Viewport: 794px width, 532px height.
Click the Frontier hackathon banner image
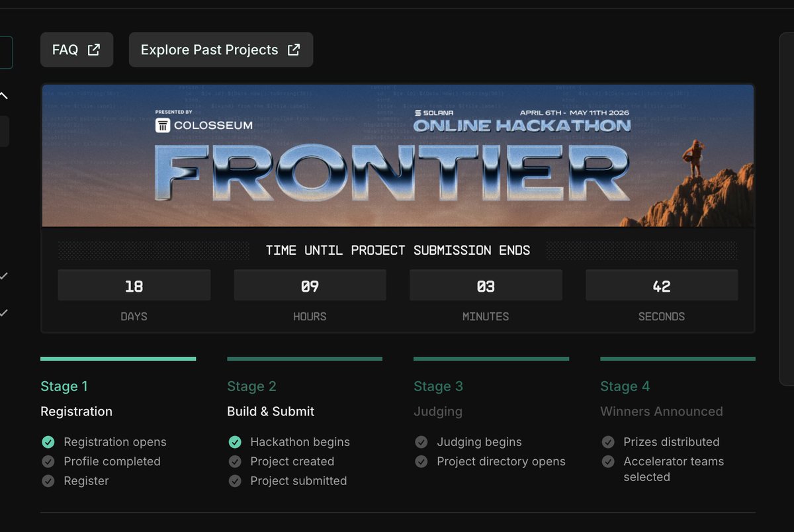point(398,155)
